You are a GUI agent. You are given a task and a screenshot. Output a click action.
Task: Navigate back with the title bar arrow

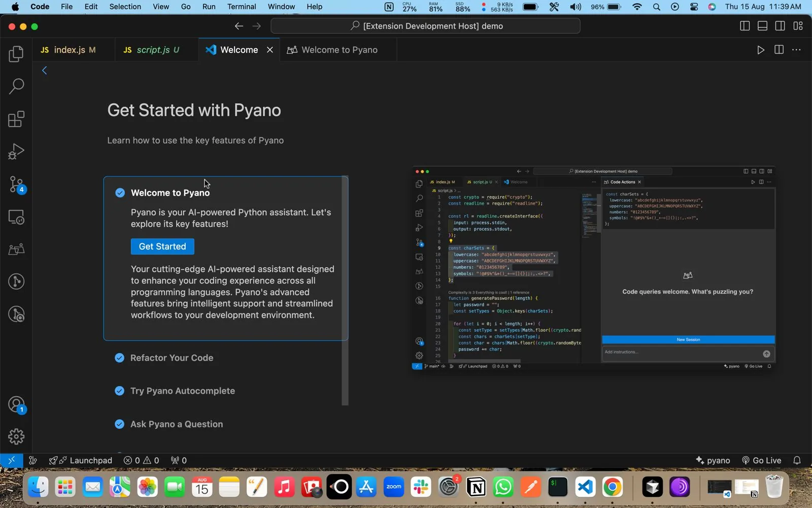(239, 26)
